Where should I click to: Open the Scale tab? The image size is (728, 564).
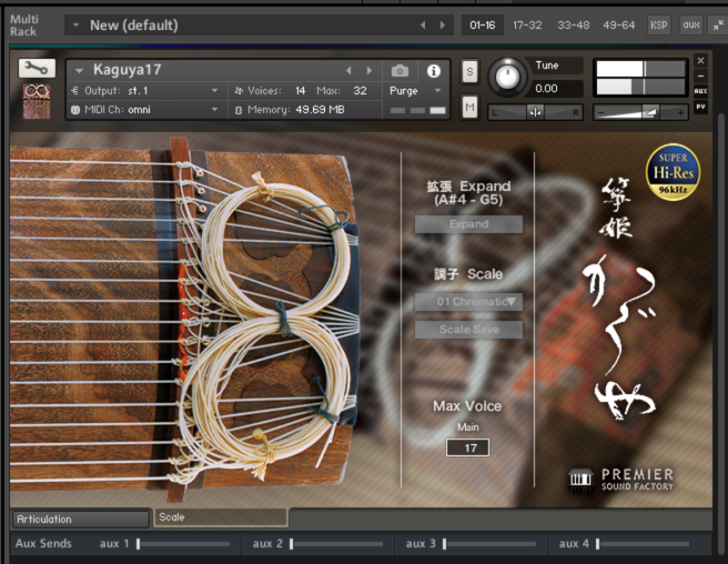click(x=220, y=517)
